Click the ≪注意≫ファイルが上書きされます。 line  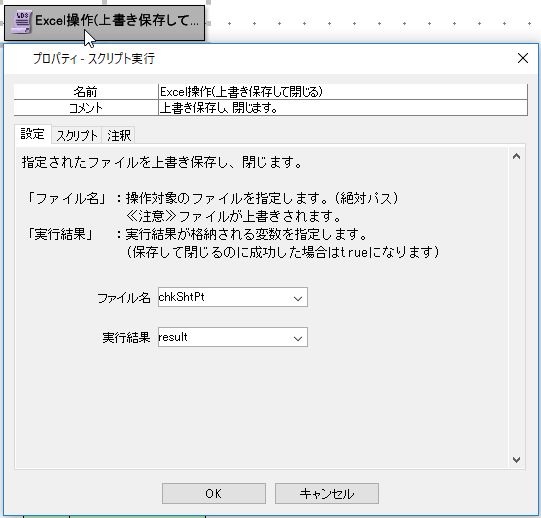click(x=234, y=216)
